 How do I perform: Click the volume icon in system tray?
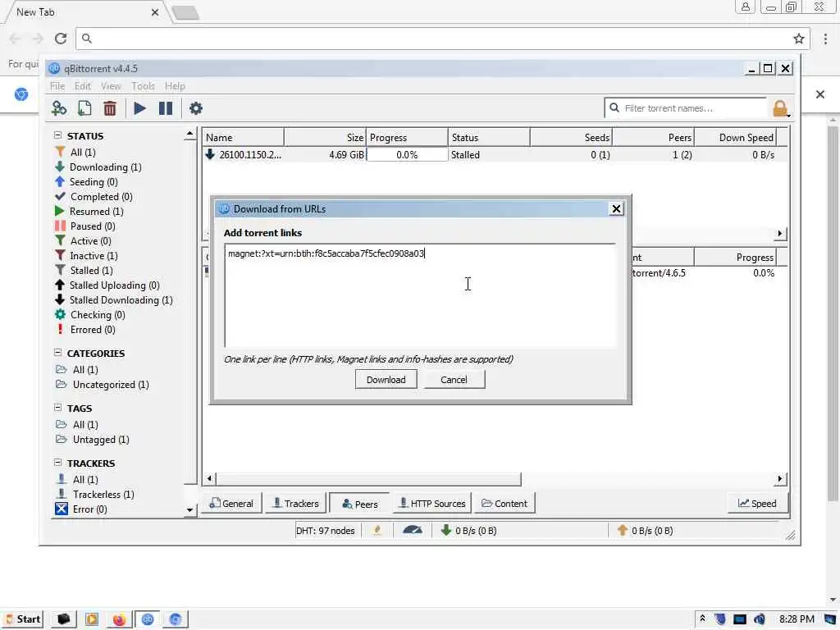pos(760,619)
